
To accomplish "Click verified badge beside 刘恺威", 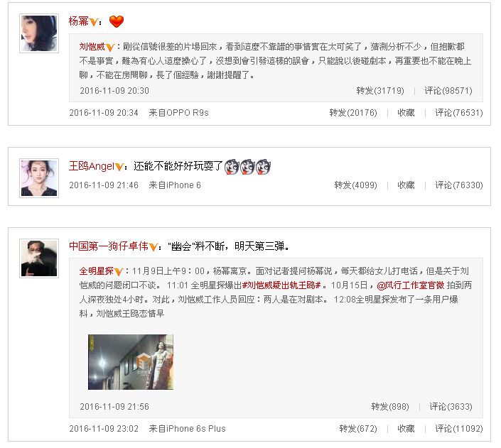I will click(x=110, y=48).
